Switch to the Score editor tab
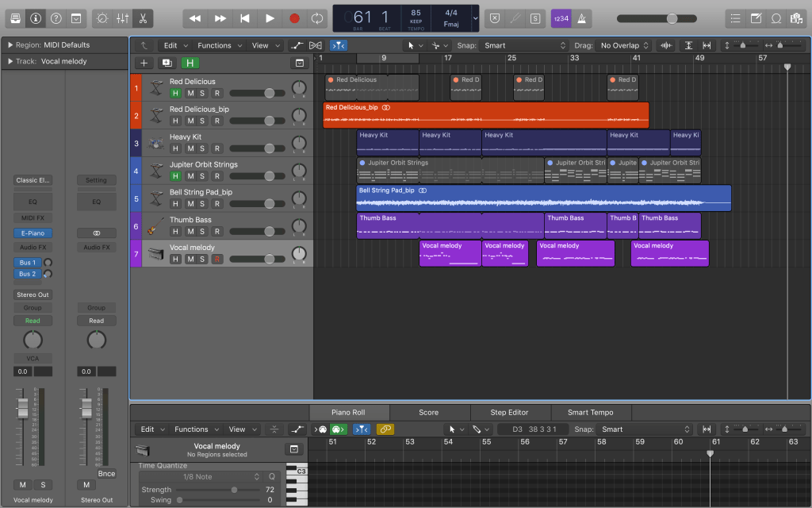This screenshot has height=508, width=812. pos(428,412)
